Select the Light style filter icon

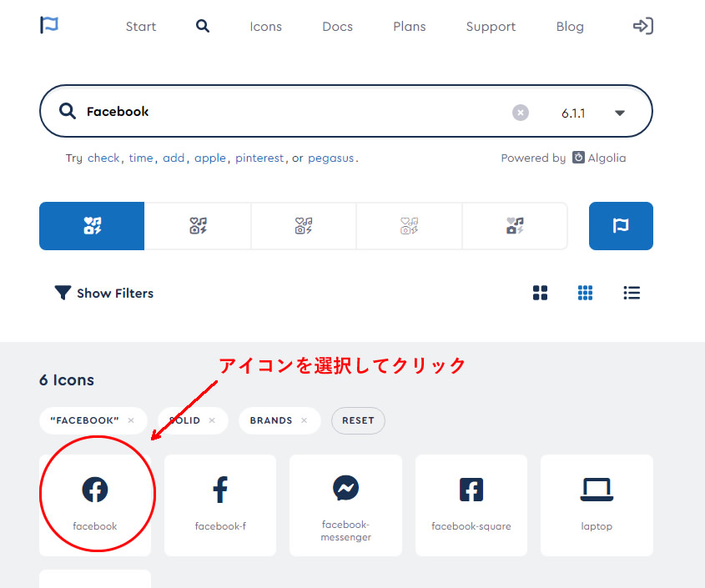tap(304, 226)
